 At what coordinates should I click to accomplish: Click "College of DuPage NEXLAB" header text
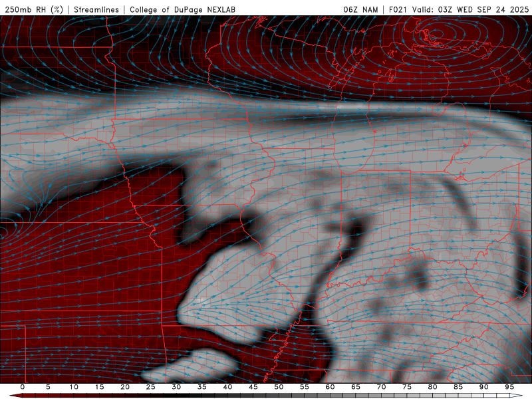click(182, 10)
